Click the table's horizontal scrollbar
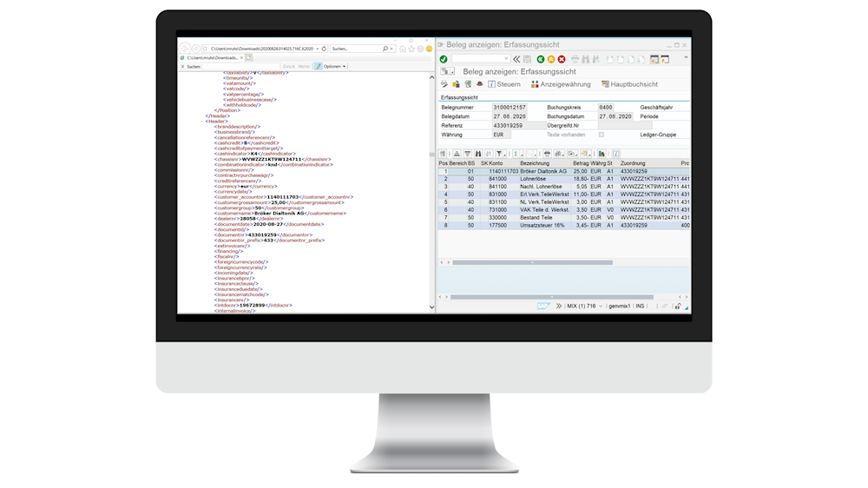Viewport: 868px width, 488px height. pos(533,262)
